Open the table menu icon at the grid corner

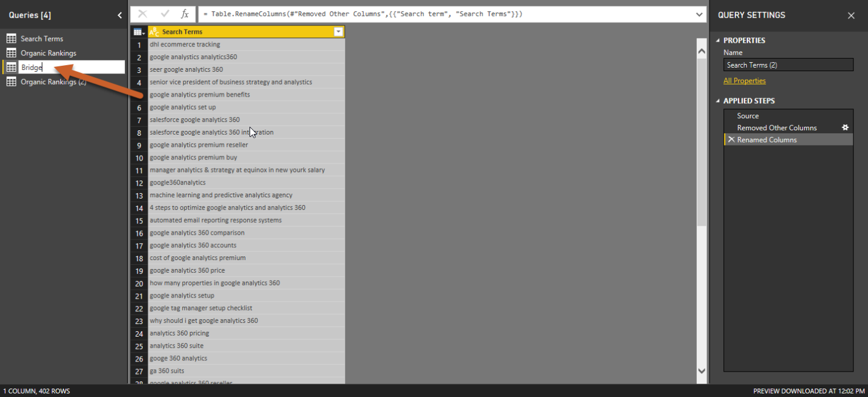(138, 31)
